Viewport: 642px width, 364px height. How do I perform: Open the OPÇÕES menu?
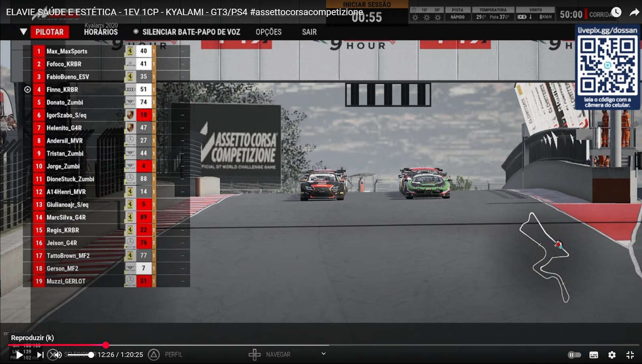(x=268, y=32)
